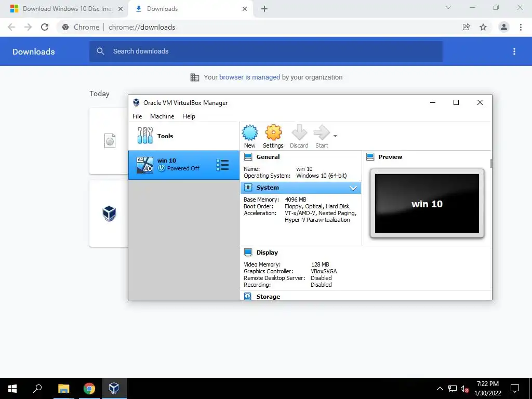Click the Chrome forward arrow

[x=28, y=27]
